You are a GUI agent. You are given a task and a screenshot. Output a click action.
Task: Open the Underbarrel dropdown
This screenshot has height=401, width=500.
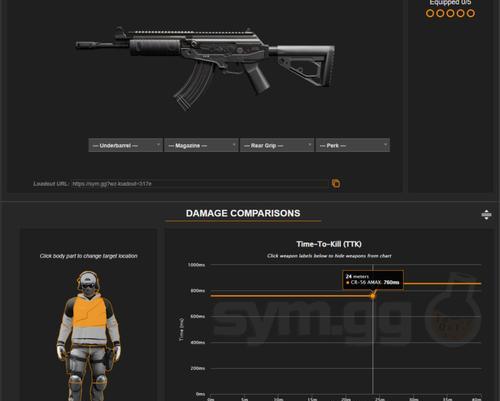click(x=126, y=145)
